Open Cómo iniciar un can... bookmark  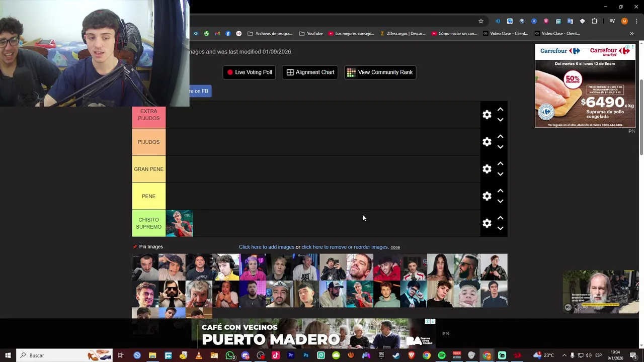(454, 34)
